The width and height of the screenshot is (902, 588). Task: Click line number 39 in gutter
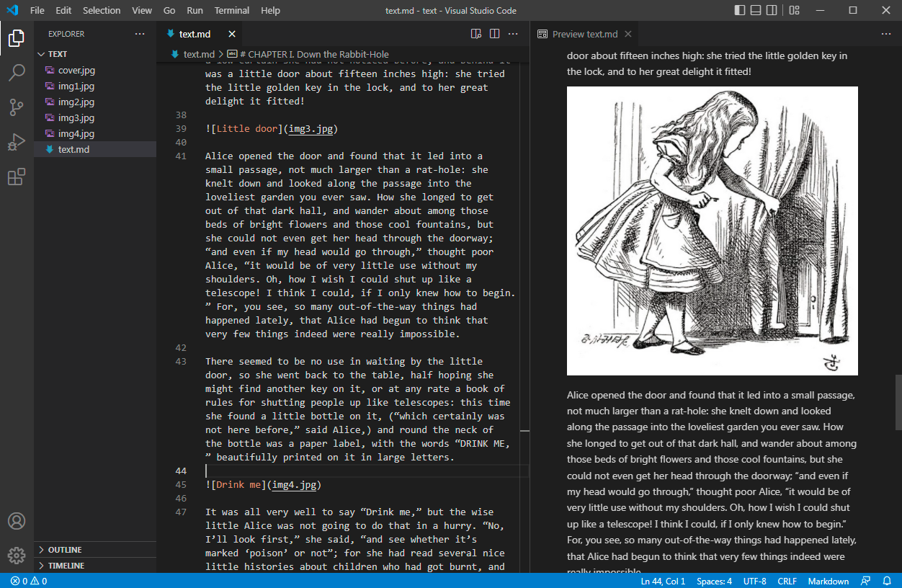pyautogui.click(x=181, y=129)
